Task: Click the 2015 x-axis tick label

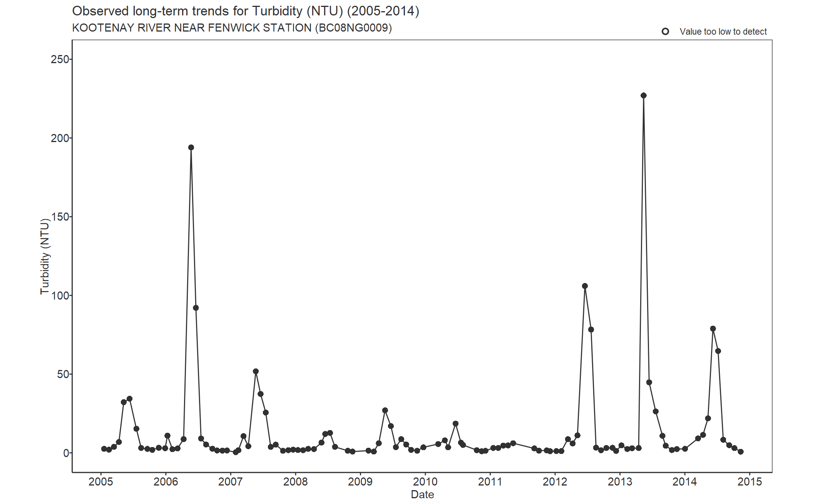Action: (x=749, y=482)
